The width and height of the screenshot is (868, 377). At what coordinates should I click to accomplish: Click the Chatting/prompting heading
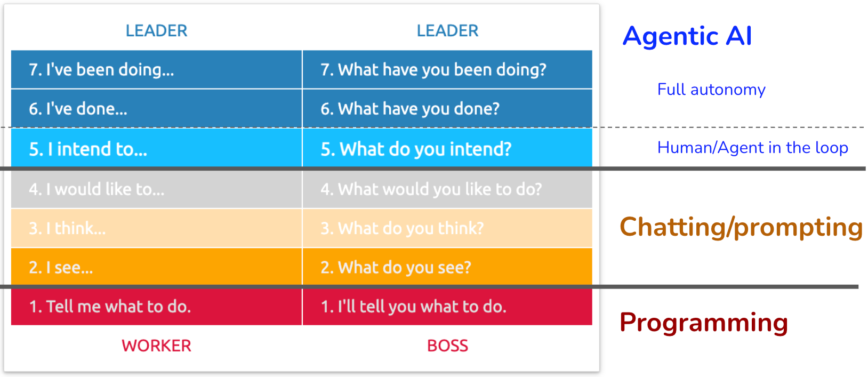741,227
